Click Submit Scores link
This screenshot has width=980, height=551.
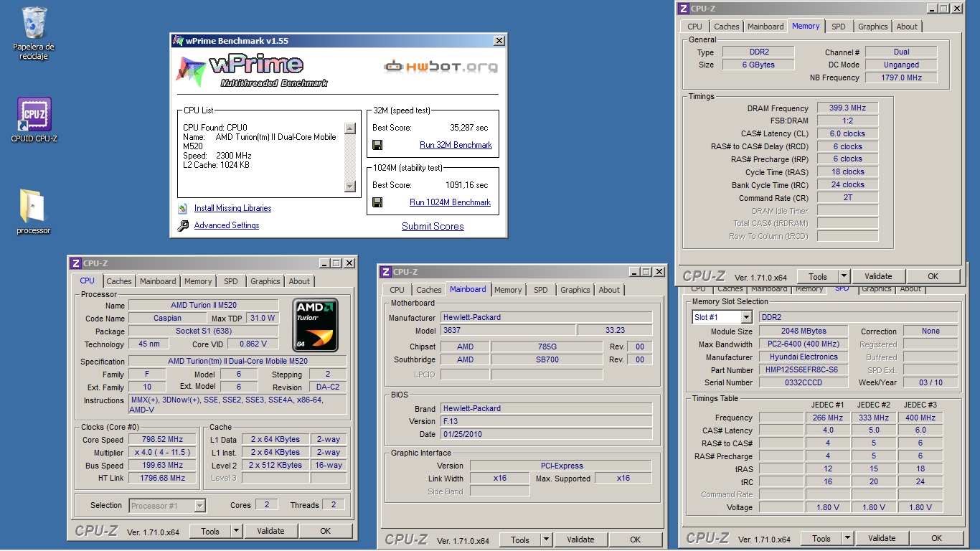pyautogui.click(x=433, y=226)
